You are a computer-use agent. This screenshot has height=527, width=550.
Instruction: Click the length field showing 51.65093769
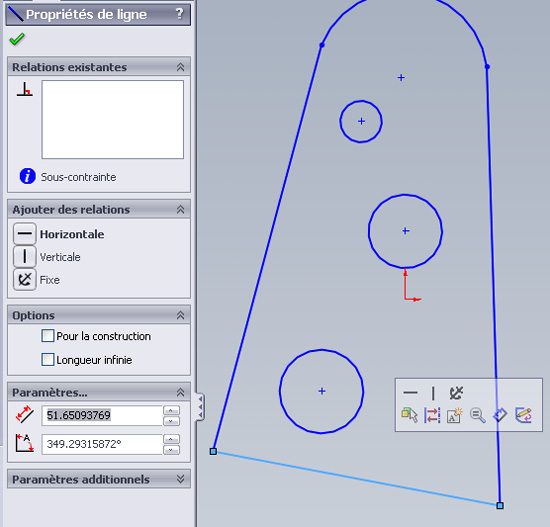(102, 415)
